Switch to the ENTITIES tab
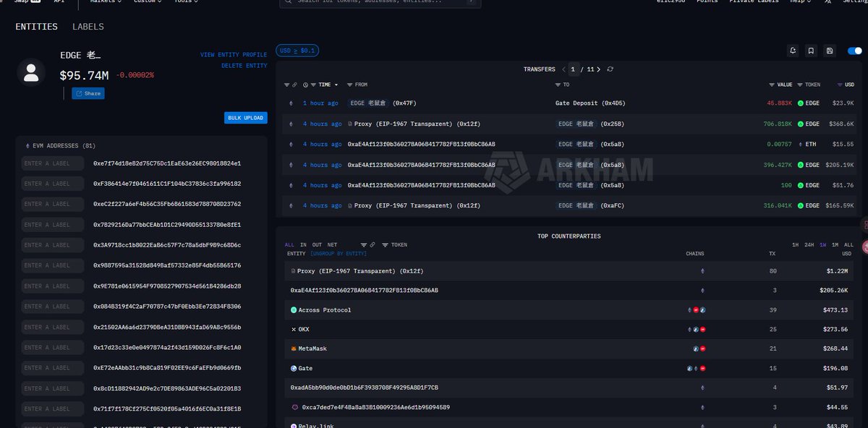Viewport: 868px width, 428px height. tap(37, 27)
